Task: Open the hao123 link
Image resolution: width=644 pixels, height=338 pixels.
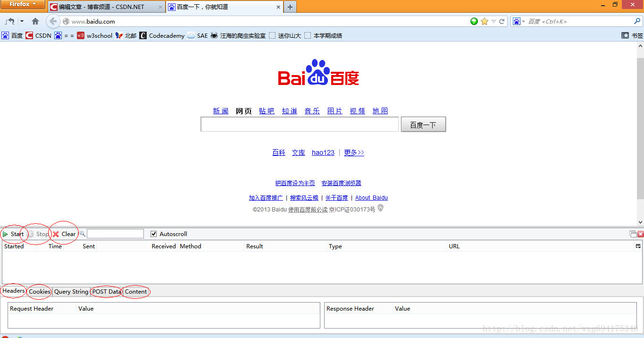Action: point(323,152)
